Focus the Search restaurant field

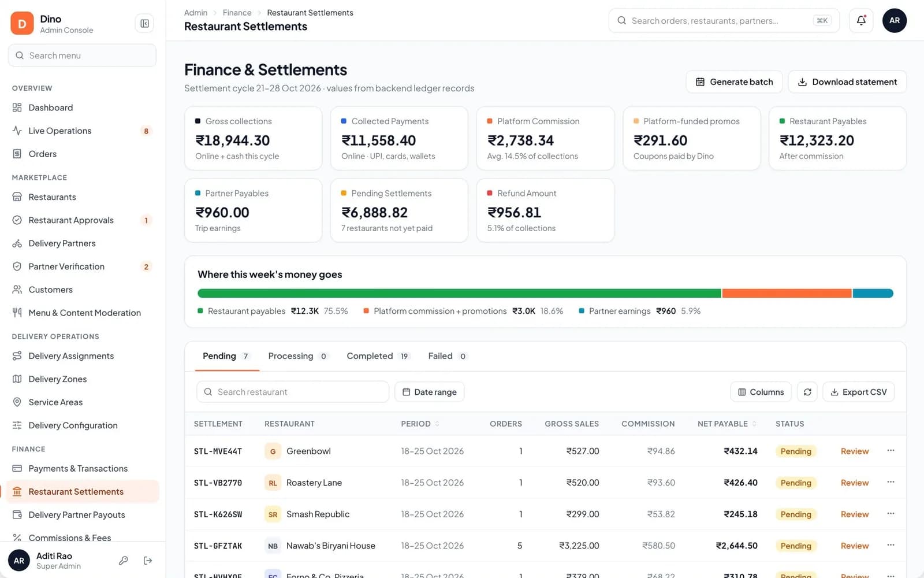293,392
